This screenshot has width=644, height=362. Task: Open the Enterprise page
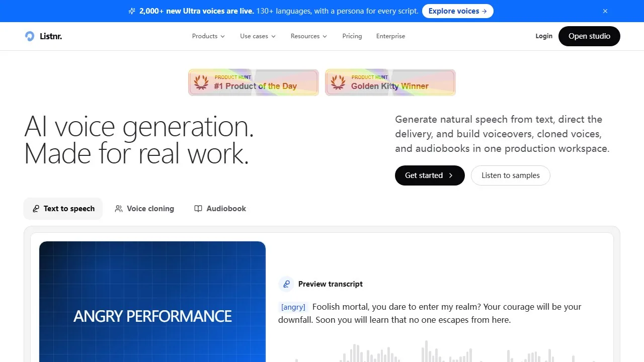click(390, 36)
